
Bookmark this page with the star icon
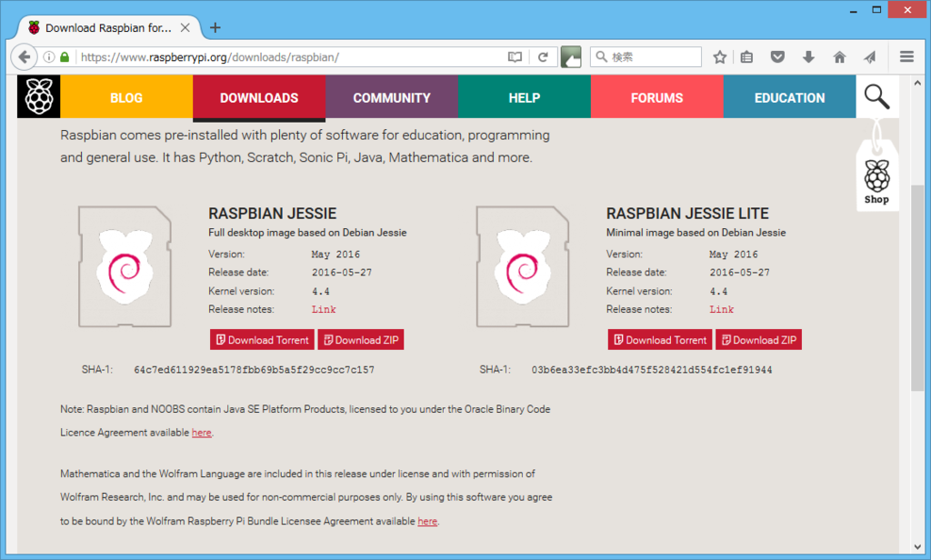tap(720, 57)
